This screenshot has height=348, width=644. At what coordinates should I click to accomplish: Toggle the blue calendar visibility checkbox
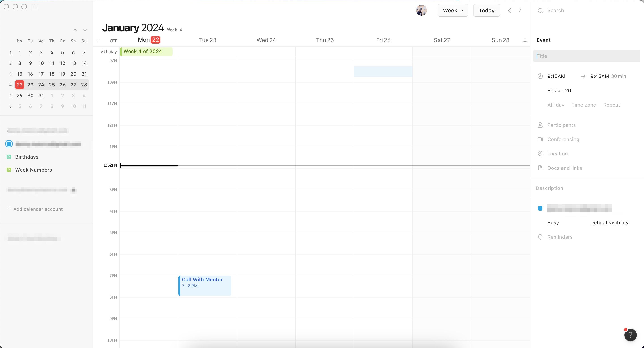coord(9,144)
